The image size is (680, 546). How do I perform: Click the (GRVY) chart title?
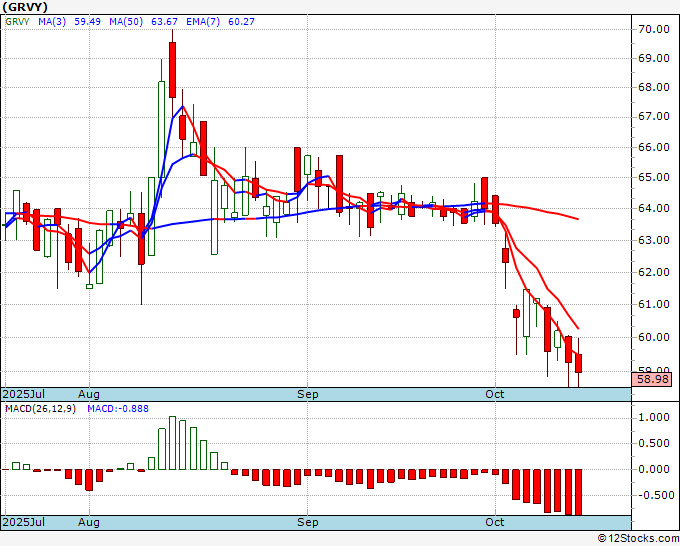pos(25,7)
